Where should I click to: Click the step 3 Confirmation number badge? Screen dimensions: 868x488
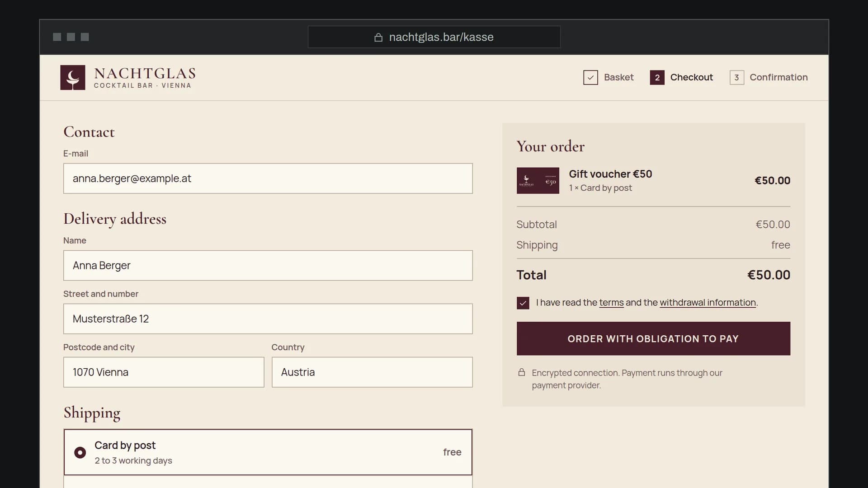[x=736, y=77]
